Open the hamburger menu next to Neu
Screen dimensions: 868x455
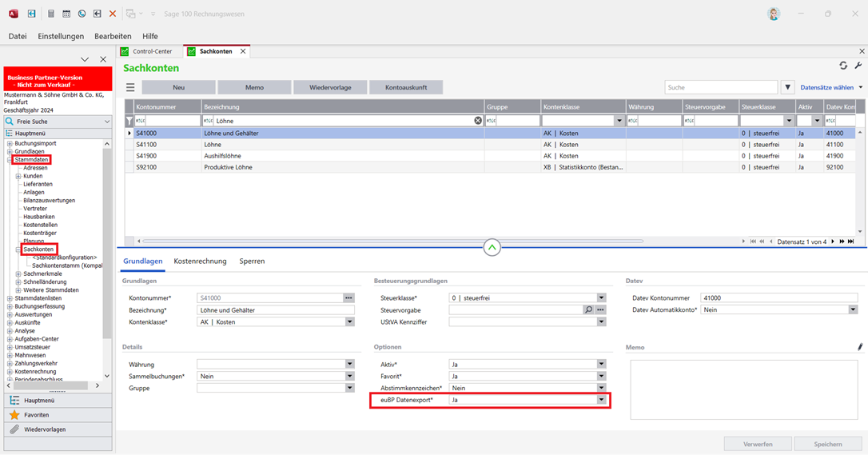tap(130, 87)
